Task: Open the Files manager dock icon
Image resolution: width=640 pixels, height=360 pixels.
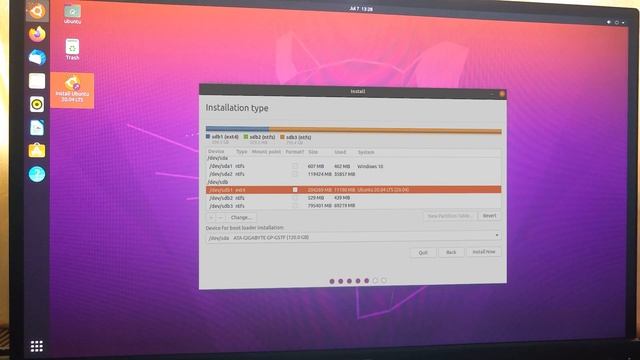Action: [x=37, y=81]
